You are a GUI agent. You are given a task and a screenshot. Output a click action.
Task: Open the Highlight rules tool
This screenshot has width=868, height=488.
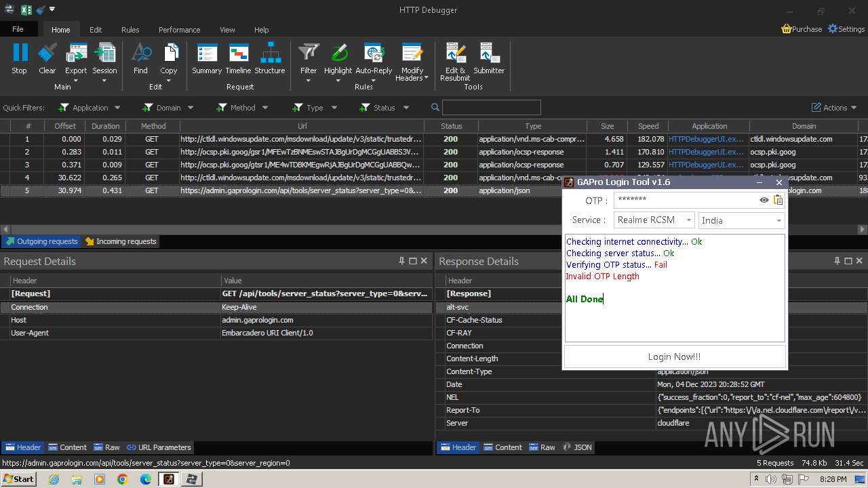pos(338,62)
